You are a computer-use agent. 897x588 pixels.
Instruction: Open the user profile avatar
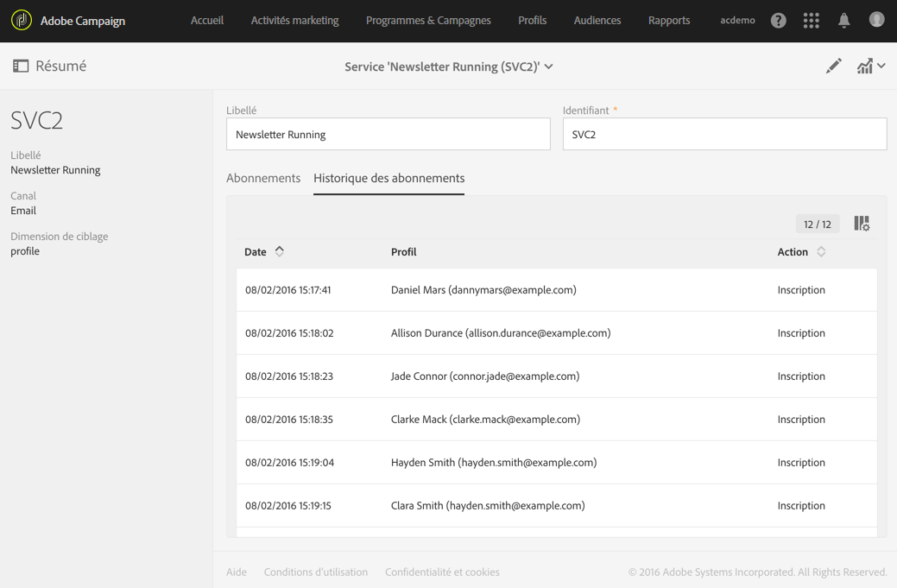point(876,20)
